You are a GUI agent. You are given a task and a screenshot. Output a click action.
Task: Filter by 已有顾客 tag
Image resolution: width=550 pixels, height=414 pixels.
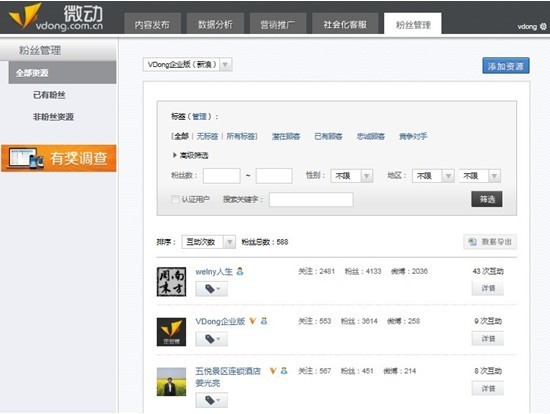click(x=328, y=136)
